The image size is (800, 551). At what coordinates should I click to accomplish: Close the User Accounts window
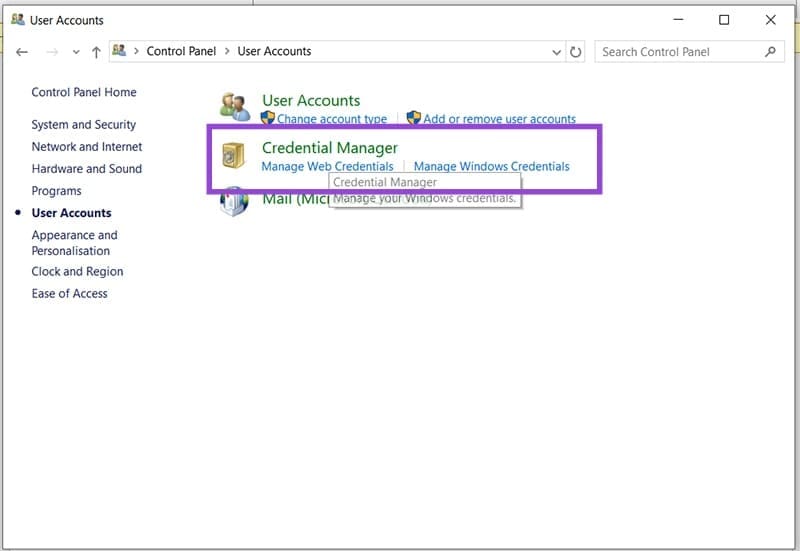770,20
